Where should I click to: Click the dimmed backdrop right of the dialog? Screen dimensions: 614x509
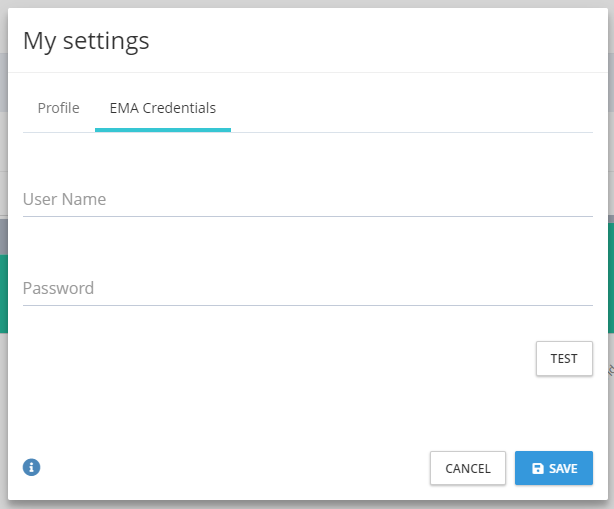pos(610,150)
